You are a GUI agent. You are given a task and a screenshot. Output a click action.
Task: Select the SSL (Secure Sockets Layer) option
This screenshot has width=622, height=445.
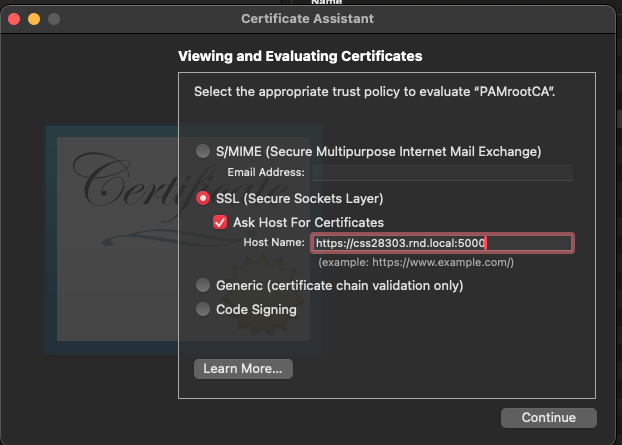coord(203,198)
